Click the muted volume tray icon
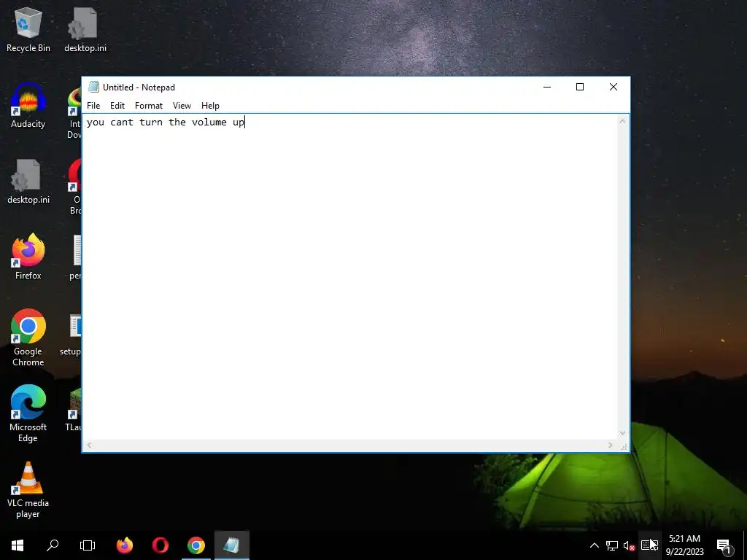 (629, 545)
